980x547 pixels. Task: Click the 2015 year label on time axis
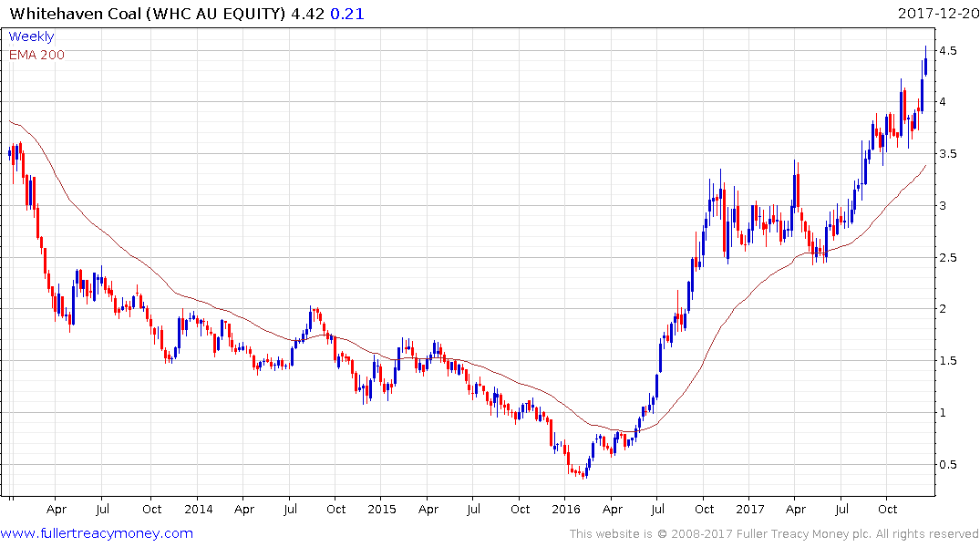[x=382, y=510]
